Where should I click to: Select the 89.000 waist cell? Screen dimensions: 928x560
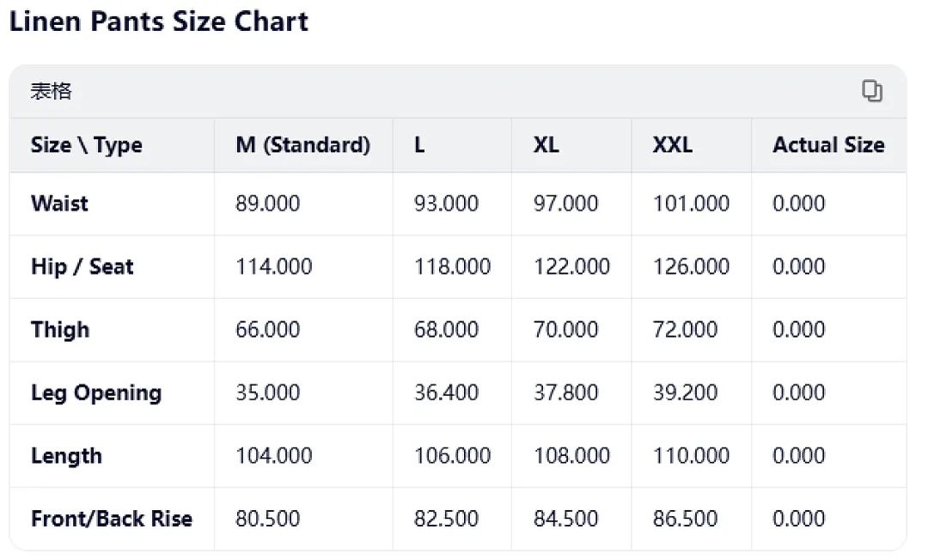click(267, 204)
